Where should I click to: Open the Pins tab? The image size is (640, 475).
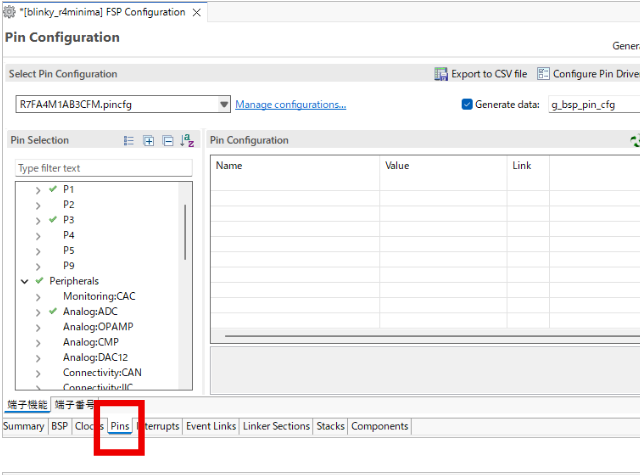click(120, 426)
